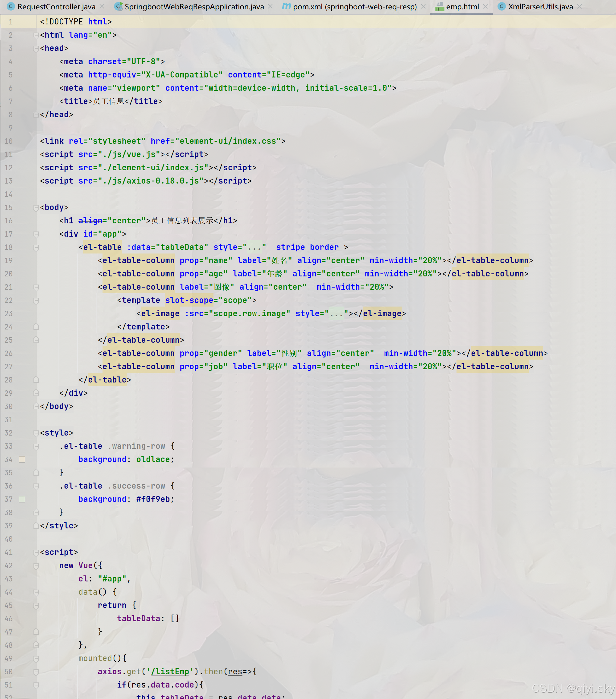Click the '/listEmp' URL link
616x699 pixels.
[x=170, y=672]
